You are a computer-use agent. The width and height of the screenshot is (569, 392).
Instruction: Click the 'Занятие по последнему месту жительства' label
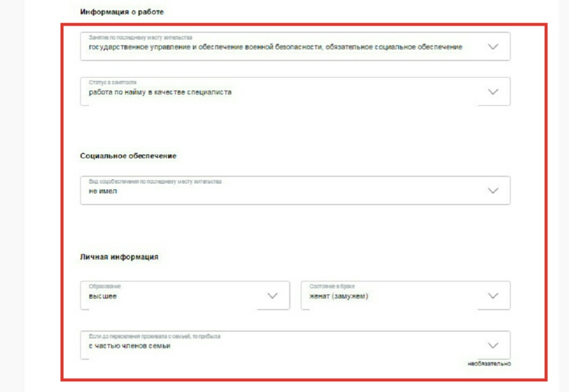(x=140, y=38)
